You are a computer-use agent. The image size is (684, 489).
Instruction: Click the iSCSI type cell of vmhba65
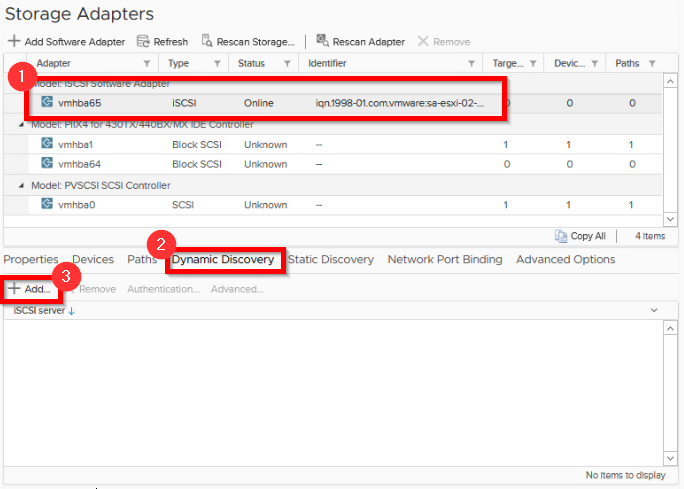pyautogui.click(x=184, y=103)
